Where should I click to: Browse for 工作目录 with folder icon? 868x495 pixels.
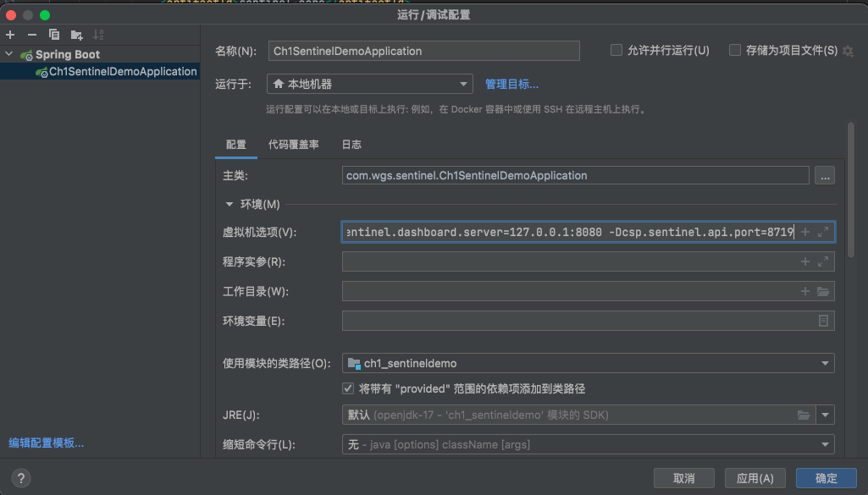pyautogui.click(x=822, y=292)
